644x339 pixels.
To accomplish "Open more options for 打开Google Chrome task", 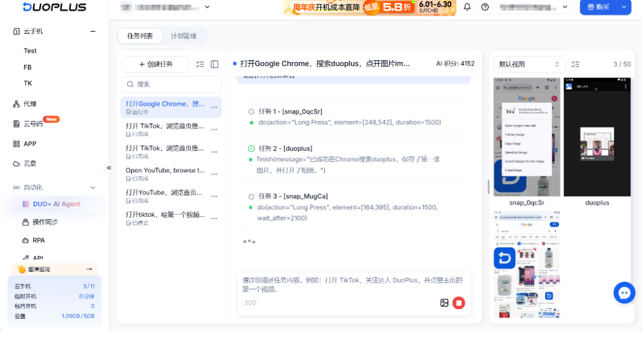I will pos(215,107).
